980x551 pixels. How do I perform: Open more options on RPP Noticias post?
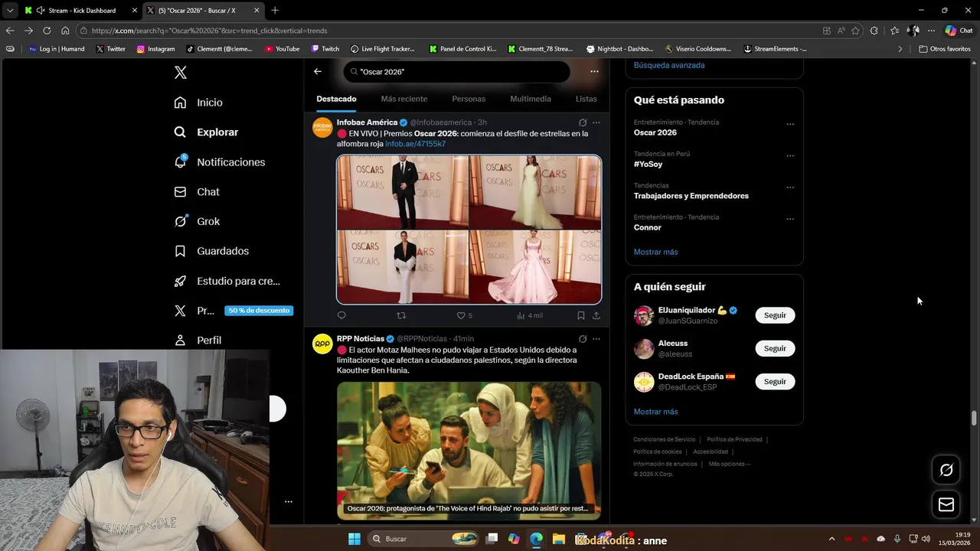[x=596, y=339]
